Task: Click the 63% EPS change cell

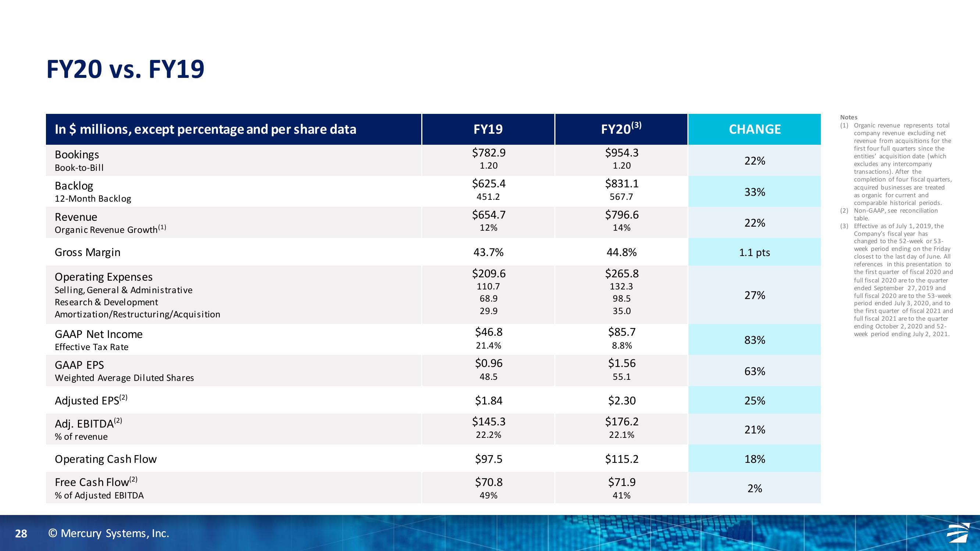Action: tap(755, 371)
